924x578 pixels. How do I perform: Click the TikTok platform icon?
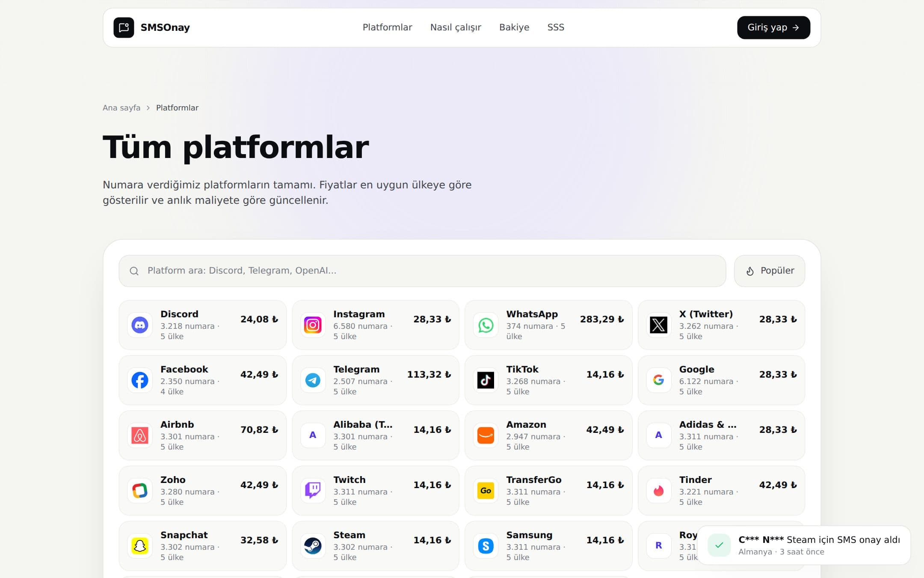coord(486,380)
